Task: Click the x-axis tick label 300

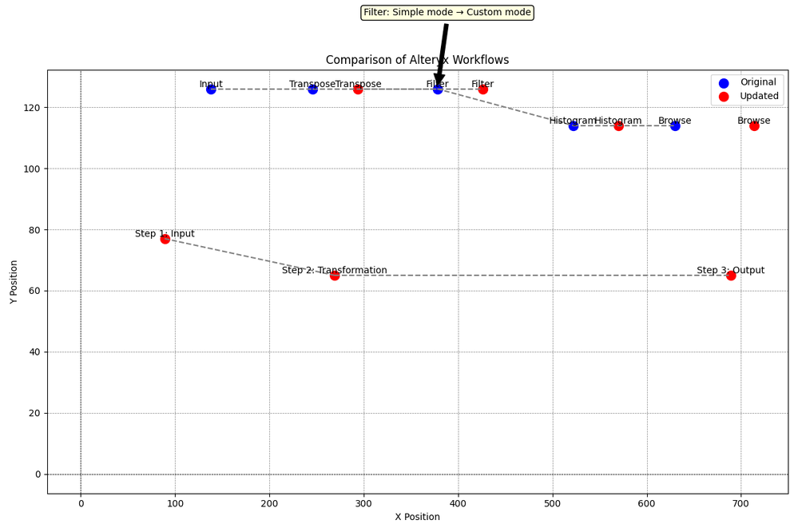Action: pyautogui.click(x=364, y=503)
